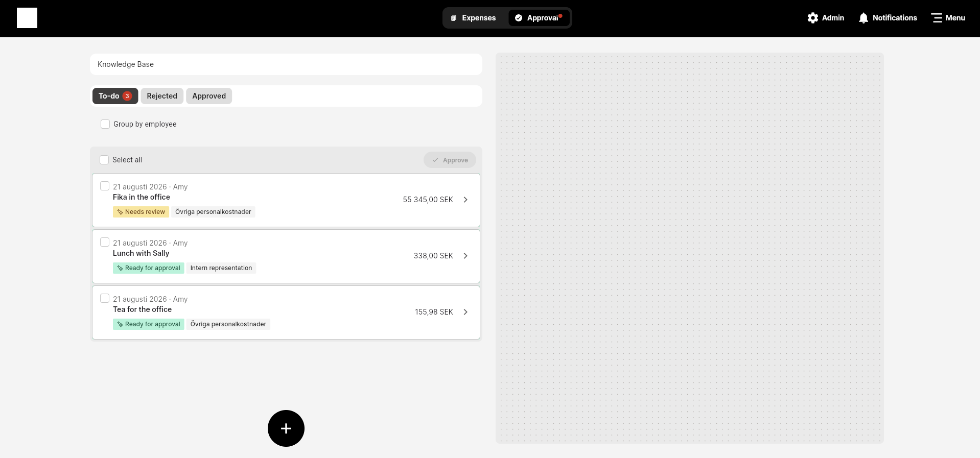This screenshot has width=980, height=458.
Task: Click the Intern representation category tag
Action: pyautogui.click(x=221, y=268)
